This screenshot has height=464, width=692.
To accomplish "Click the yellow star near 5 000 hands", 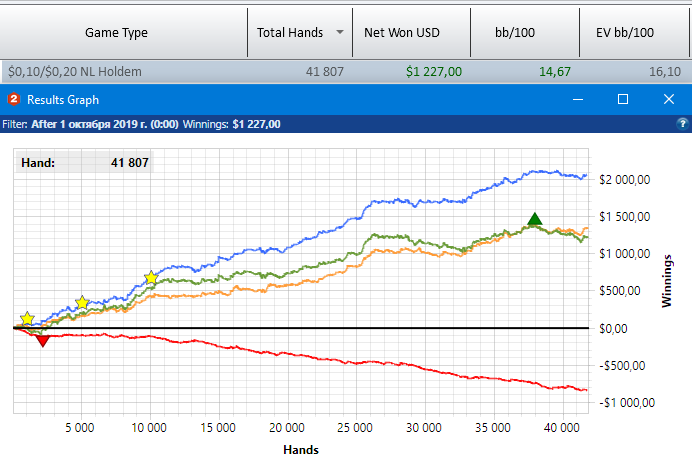I will [82, 302].
